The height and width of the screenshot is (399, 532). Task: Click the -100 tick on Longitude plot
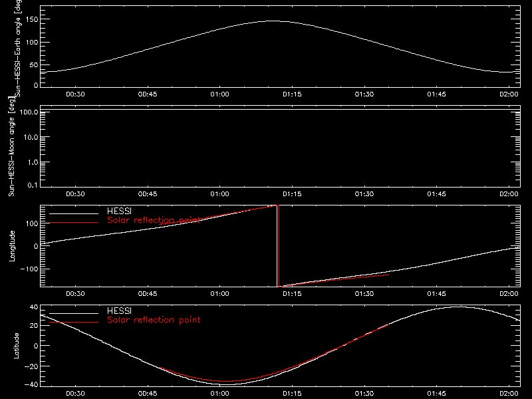29,269
